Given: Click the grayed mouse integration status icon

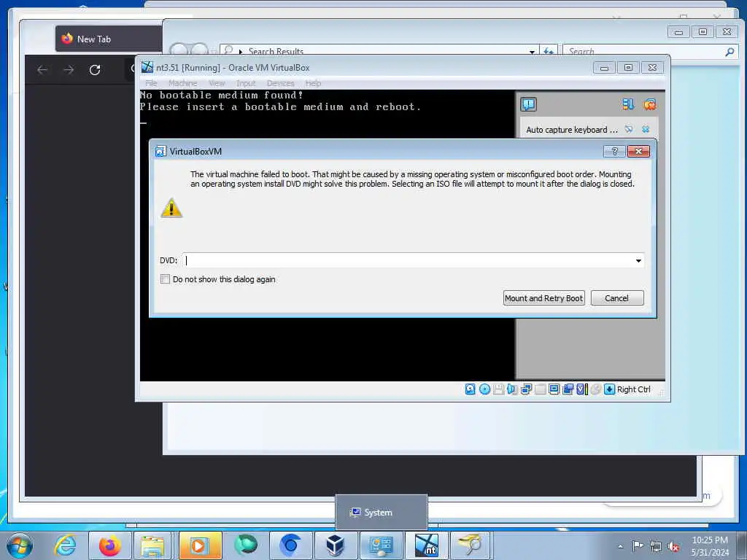Looking at the screenshot, I should (595, 389).
